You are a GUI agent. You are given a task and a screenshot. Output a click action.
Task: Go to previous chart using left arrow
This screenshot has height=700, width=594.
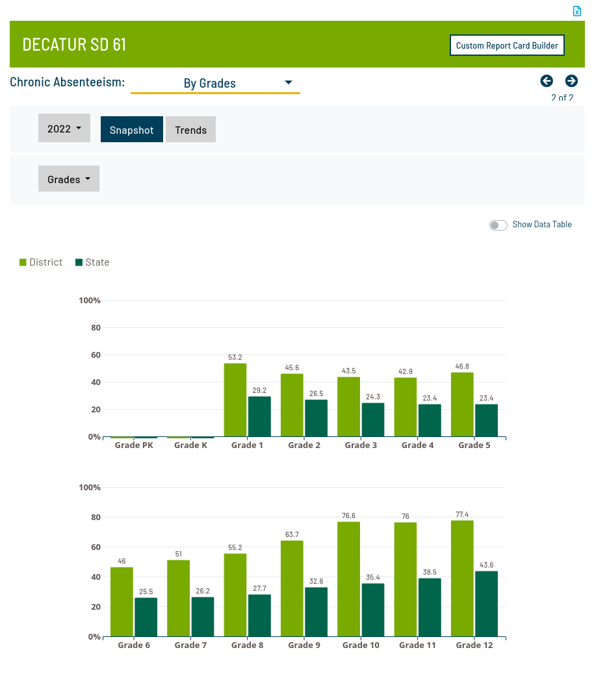point(547,81)
